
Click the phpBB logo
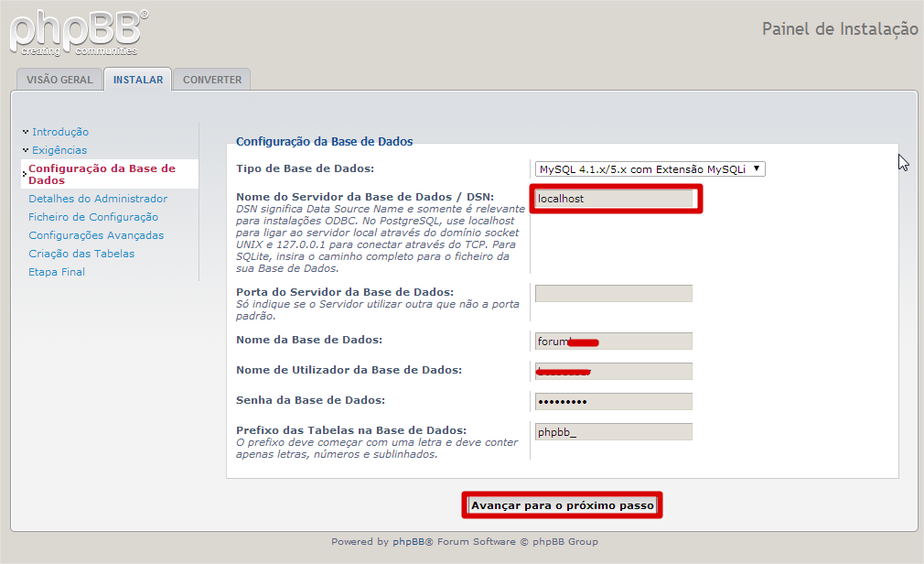[78, 32]
